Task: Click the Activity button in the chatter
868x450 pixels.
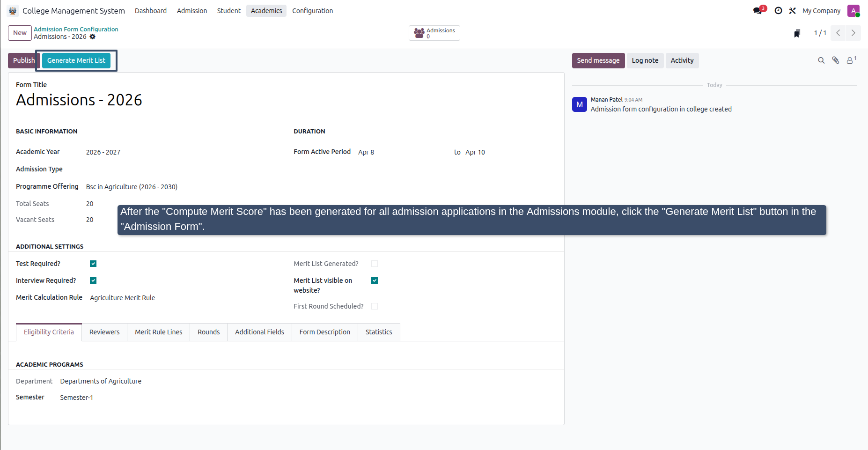Action: click(x=682, y=60)
